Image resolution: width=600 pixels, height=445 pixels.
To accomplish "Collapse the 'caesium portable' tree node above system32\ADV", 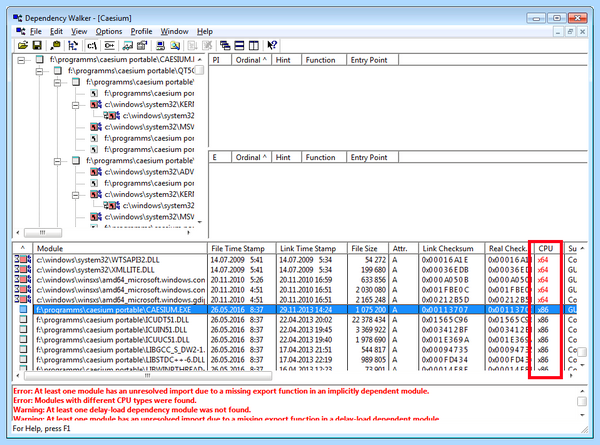I will tap(57, 161).
